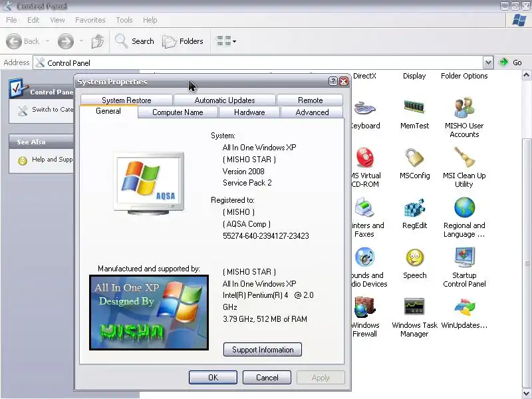Screen dimensions: 532x399
Task: Open the Edit menu
Action: pos(33,20)
